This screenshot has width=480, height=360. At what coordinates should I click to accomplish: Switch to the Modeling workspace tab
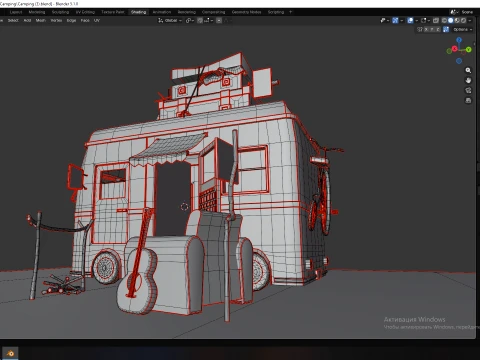pos(37,12)
